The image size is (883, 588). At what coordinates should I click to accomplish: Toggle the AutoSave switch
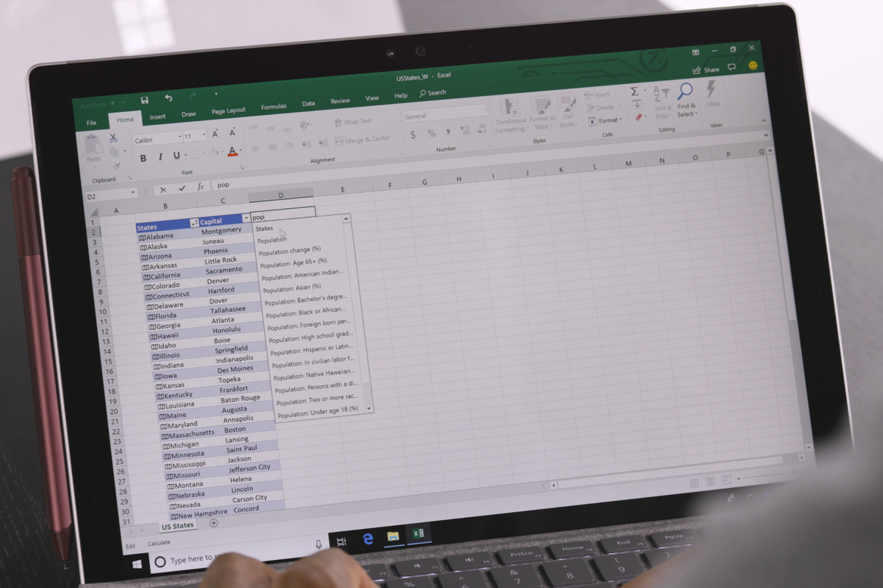[118, 102]
